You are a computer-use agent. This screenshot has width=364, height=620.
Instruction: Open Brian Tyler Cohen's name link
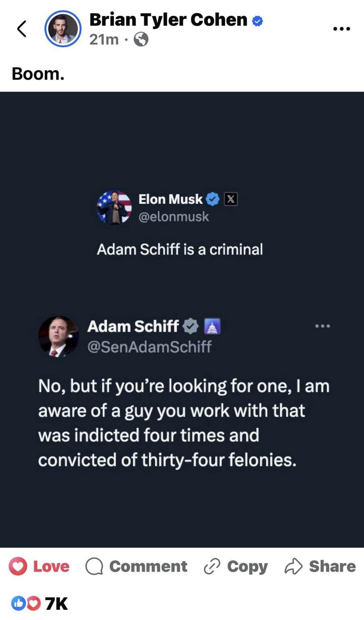pyautogui.click(x=168, y=19)
